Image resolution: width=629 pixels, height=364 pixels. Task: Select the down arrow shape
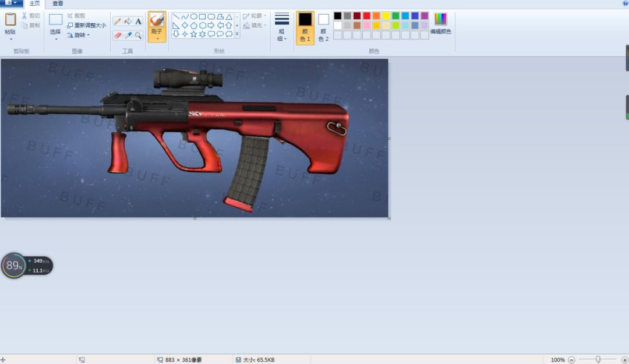click(x=176, y=34)
